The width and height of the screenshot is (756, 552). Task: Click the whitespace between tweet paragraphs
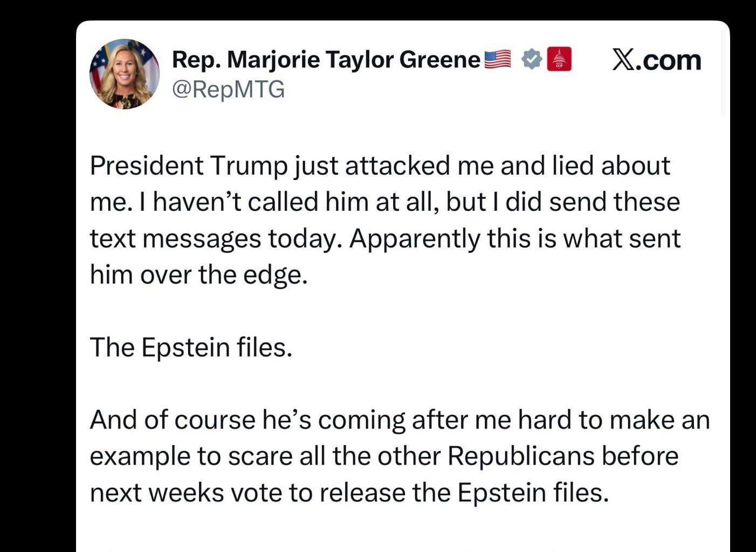tap(377, 310)
